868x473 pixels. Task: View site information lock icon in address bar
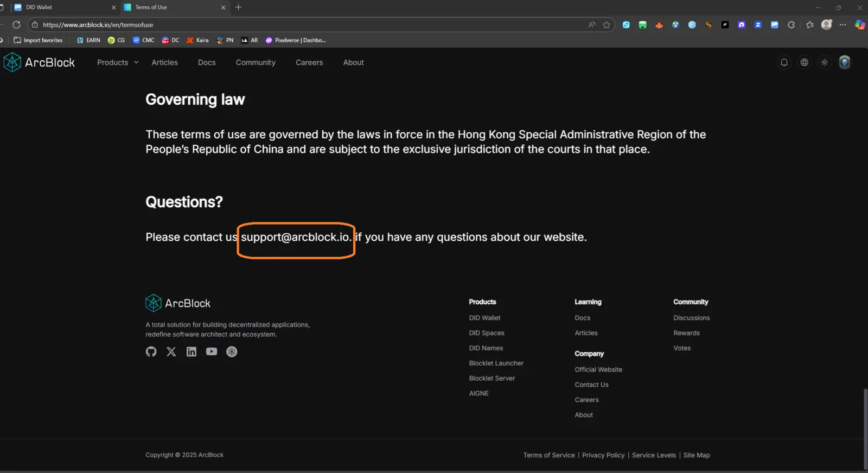pos(35,24)
